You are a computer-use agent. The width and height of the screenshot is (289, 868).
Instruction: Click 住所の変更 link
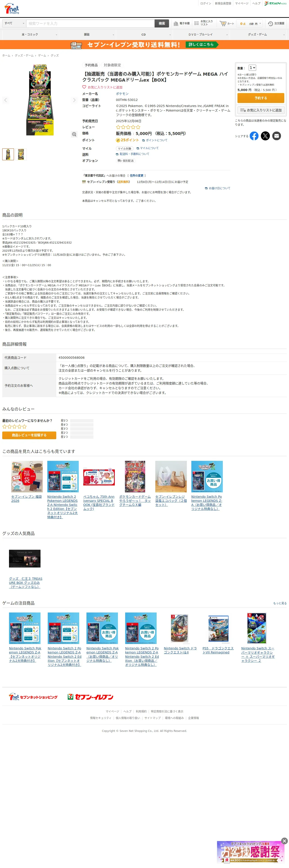point(137,176)
